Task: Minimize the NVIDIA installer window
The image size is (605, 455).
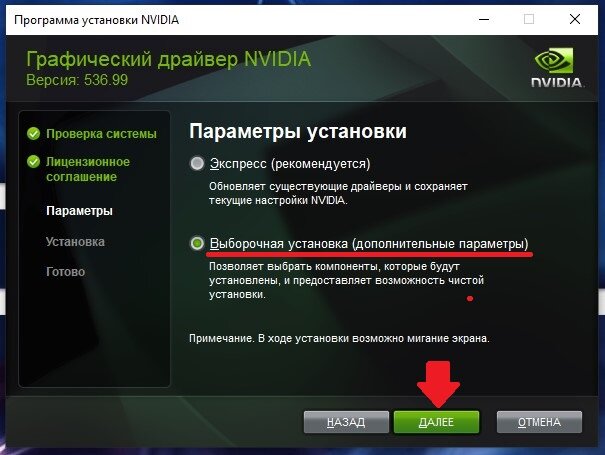Action: 484,19
